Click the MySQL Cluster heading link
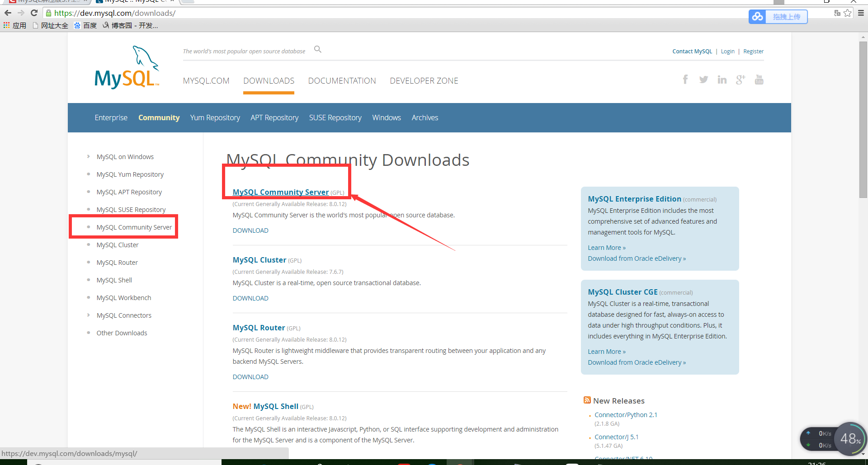Screen dimensions: 868x465 (x=259, y=260)
